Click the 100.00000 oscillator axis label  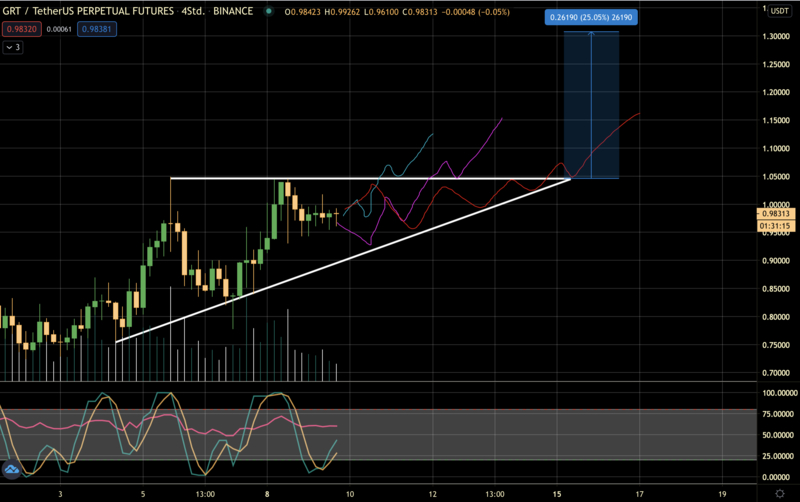pyautogui.click(x=780, y=393)
